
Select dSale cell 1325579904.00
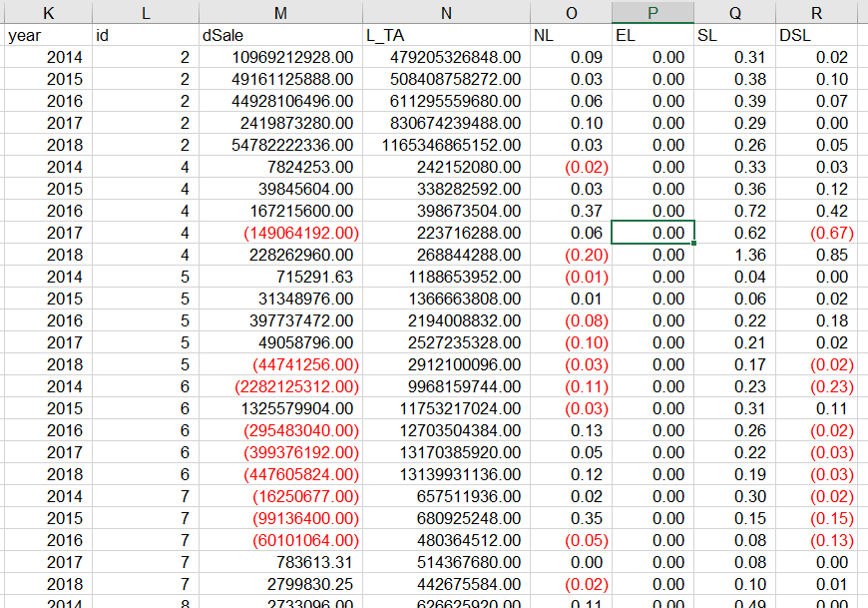click(x=280, y=408)
